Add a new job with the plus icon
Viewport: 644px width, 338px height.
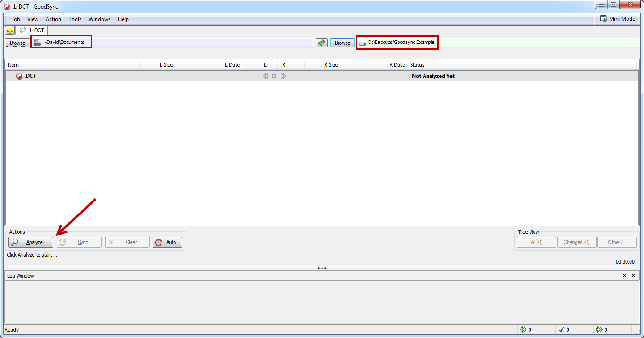[10, 30]
